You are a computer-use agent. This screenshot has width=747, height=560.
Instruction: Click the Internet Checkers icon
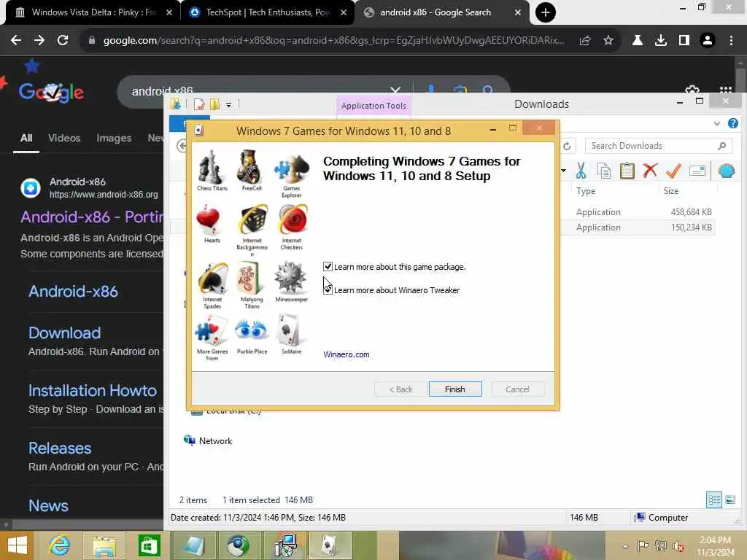click(292, 220)
